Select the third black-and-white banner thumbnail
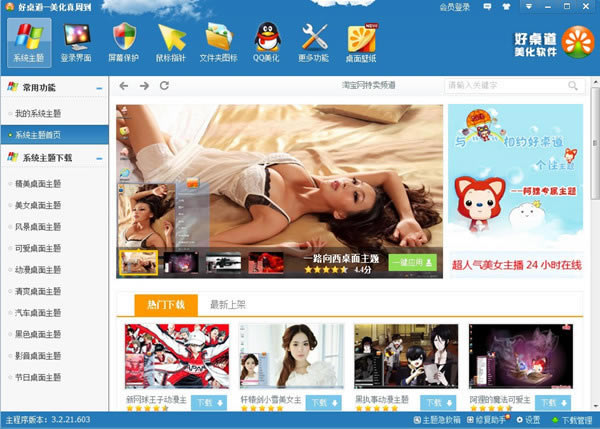Screen dimensions: 600x429 (223, 263)
